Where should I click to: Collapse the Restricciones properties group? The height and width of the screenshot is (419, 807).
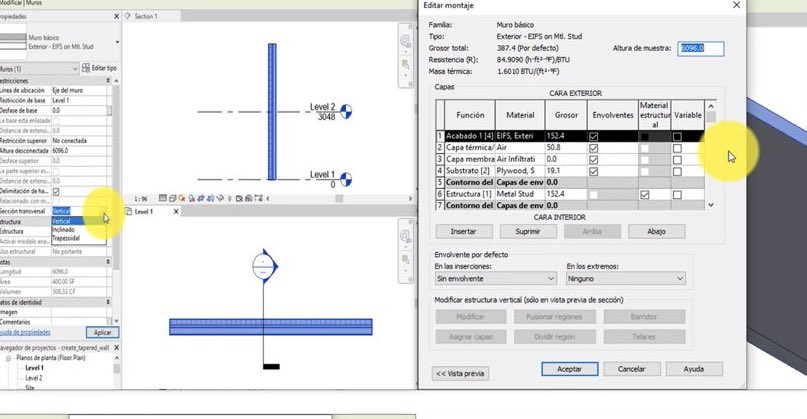point(108,80)
